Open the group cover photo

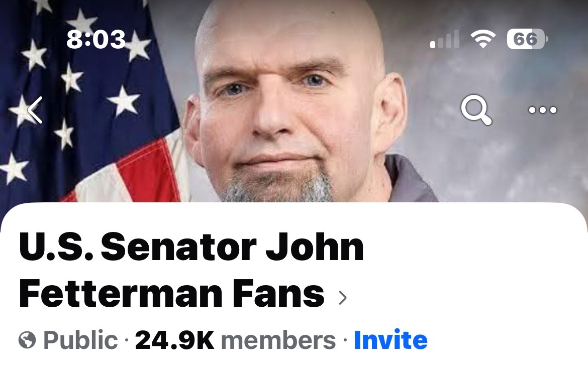(x=294, y=101)
